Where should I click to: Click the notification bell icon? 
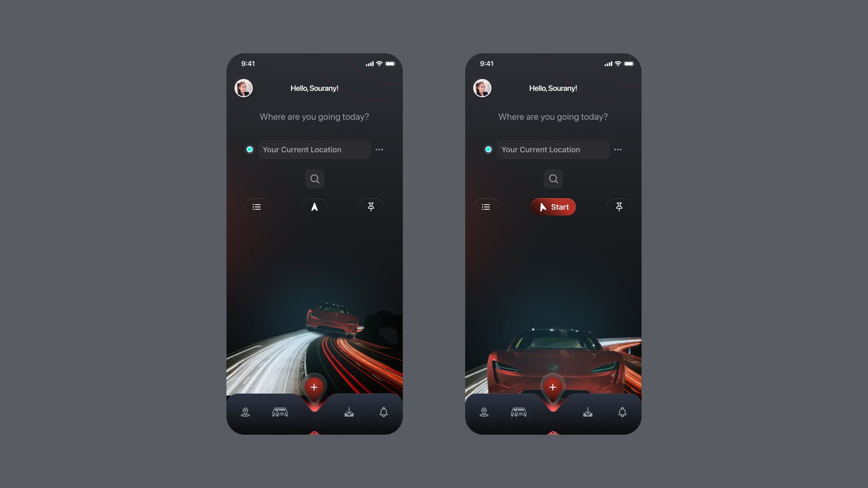(x=384, y=413)
